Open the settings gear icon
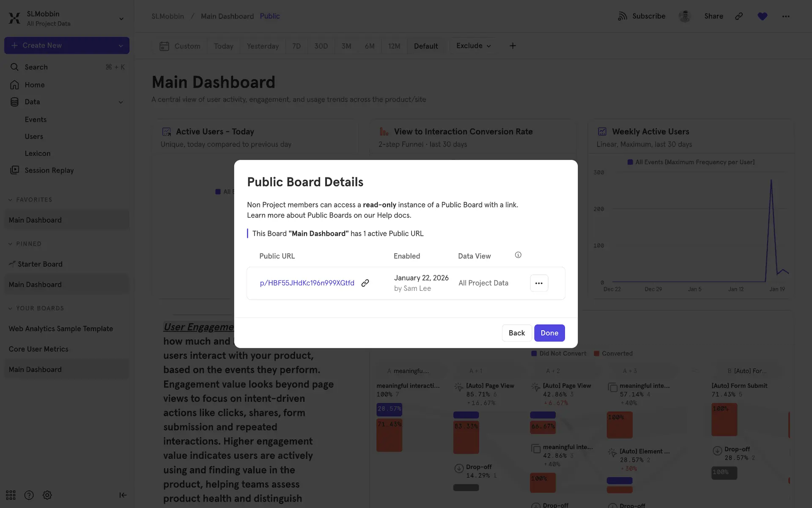 [x=47, y=495]
